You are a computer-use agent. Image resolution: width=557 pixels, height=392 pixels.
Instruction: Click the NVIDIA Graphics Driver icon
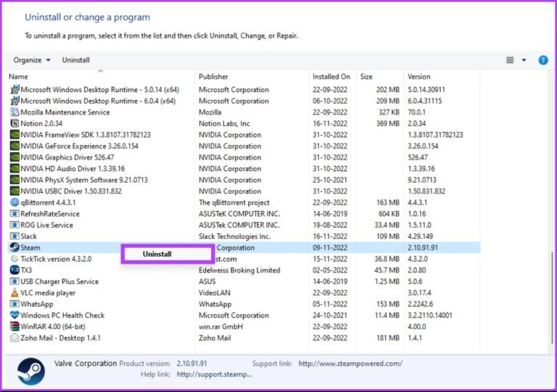[x=15, y=157]
